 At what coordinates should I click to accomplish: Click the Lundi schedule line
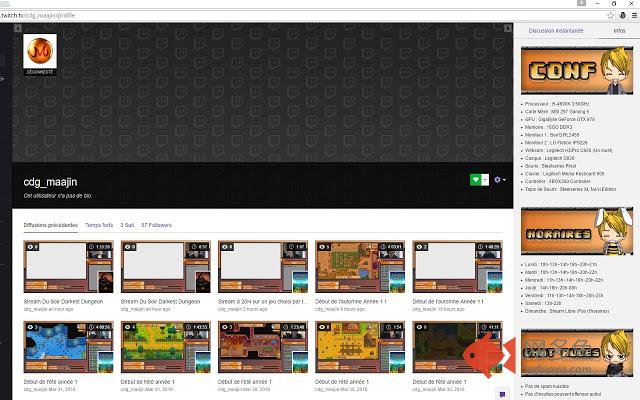tap(560, 264)
